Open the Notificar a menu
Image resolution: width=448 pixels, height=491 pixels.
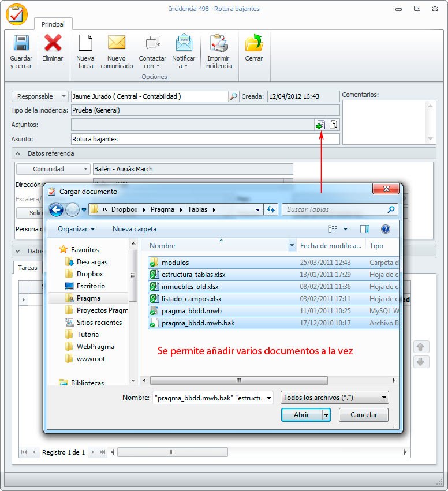(184, 52)
